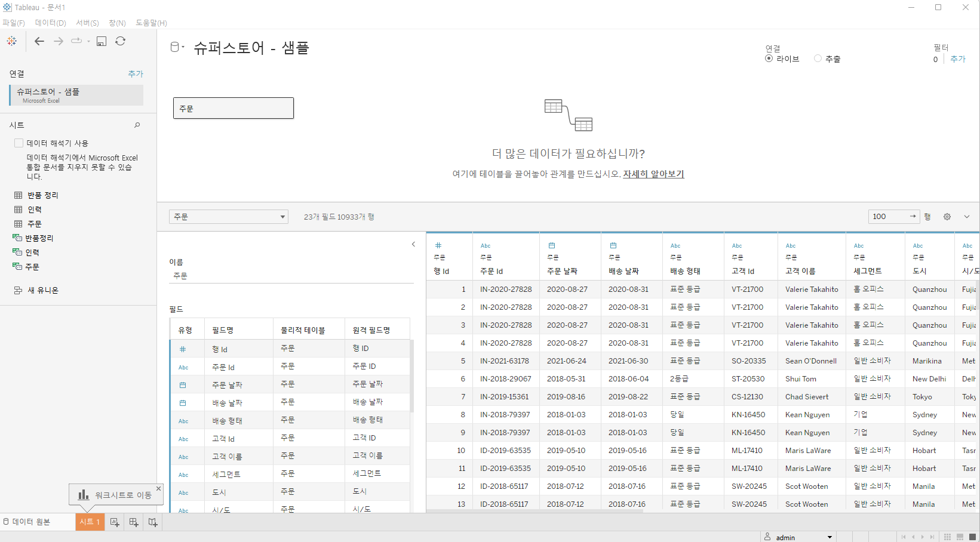This screenshot has width=980, height=542.
Task: Show filmstrip view icon in status bar
Action: point(960,537)
